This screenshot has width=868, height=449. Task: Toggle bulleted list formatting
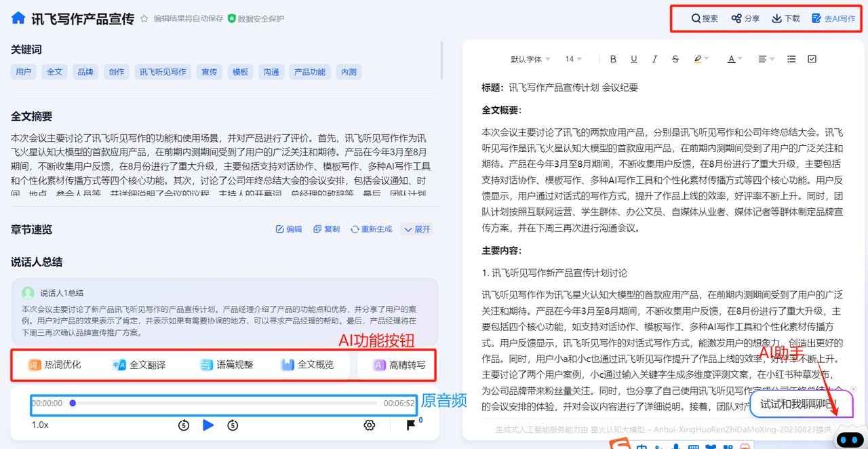point(791,59)
